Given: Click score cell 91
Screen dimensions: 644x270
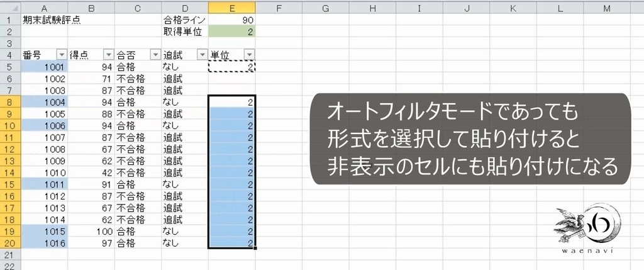Looking at the screenshot, I should 91,184.
